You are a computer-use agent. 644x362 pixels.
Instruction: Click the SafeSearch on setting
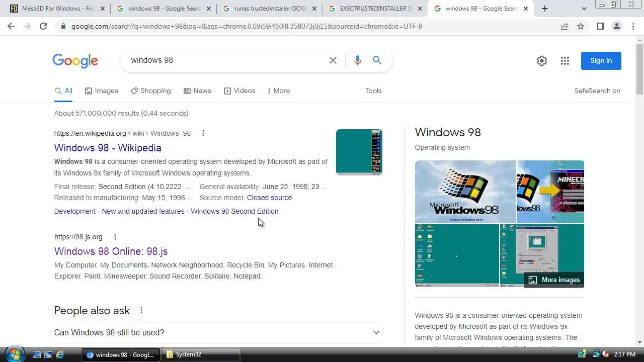coord(597,91)
